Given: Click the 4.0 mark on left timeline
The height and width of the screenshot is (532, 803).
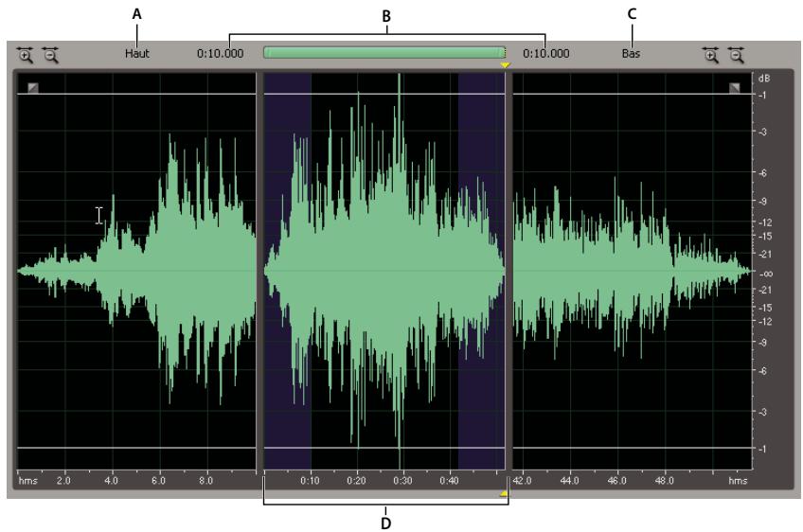Looking at the screenshot, I should point(111,480).
